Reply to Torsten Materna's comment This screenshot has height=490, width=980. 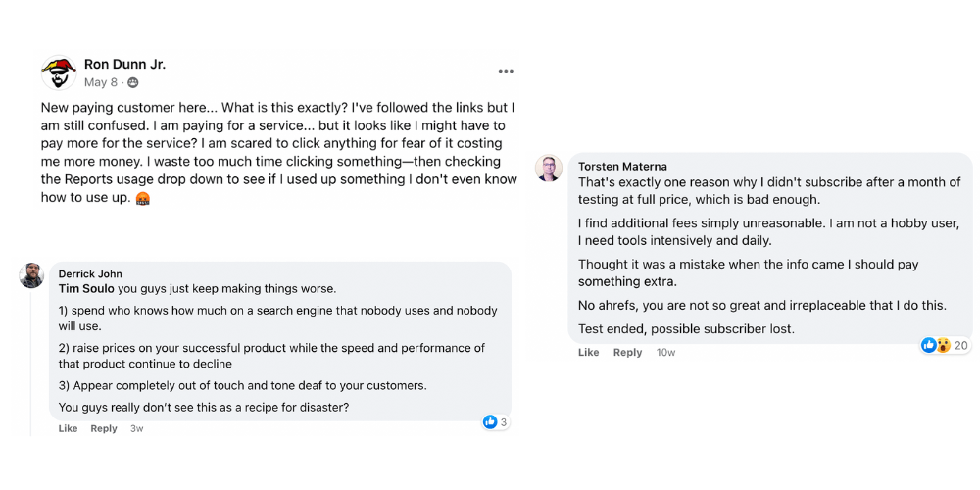627,353
